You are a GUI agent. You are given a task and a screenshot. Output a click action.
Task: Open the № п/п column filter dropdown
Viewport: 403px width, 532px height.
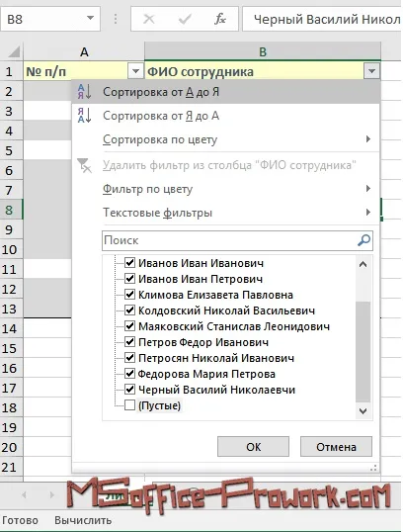click(135, 71)
